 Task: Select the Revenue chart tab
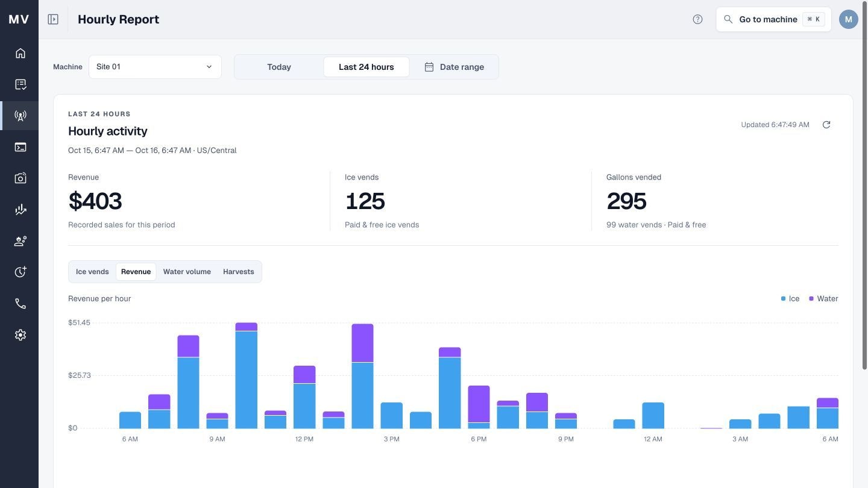click(136, 272)
